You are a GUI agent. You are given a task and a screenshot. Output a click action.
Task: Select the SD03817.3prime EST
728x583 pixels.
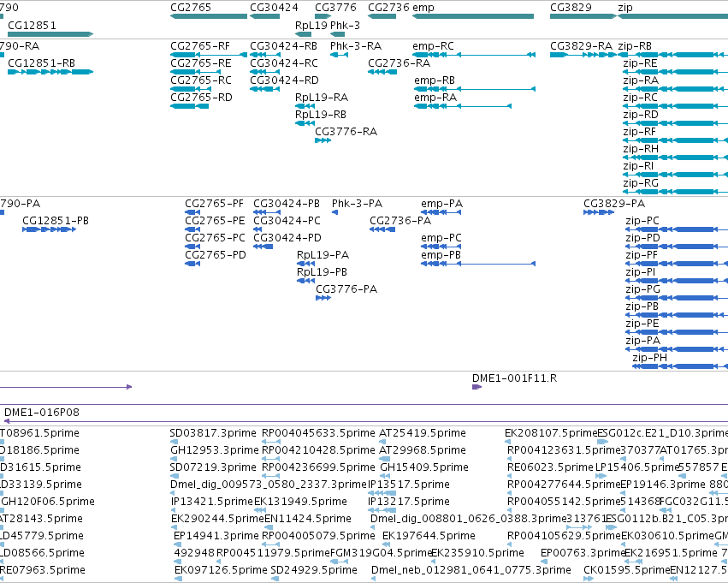213,433
